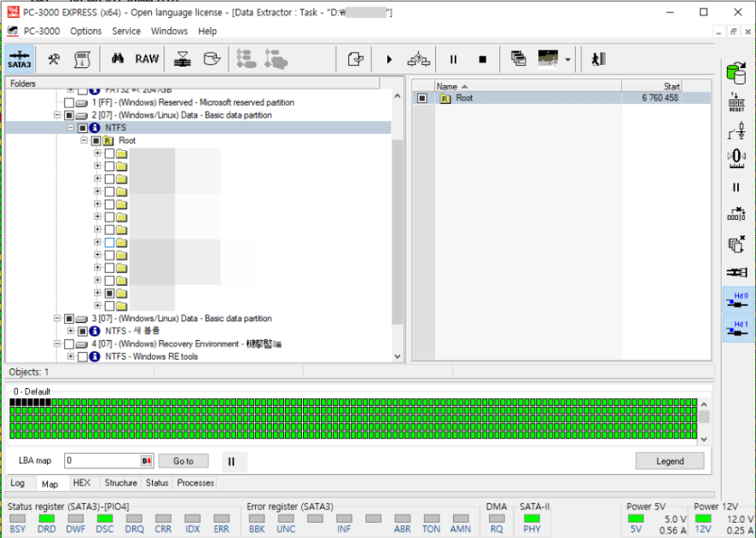Click the connector plug icon above Hd 0
Image resolution: width=756 pixels, height=538 pixels.
[736, 273]
